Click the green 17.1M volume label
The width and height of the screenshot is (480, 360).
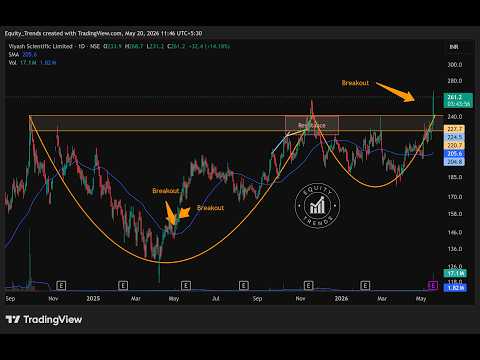(455, 274)
